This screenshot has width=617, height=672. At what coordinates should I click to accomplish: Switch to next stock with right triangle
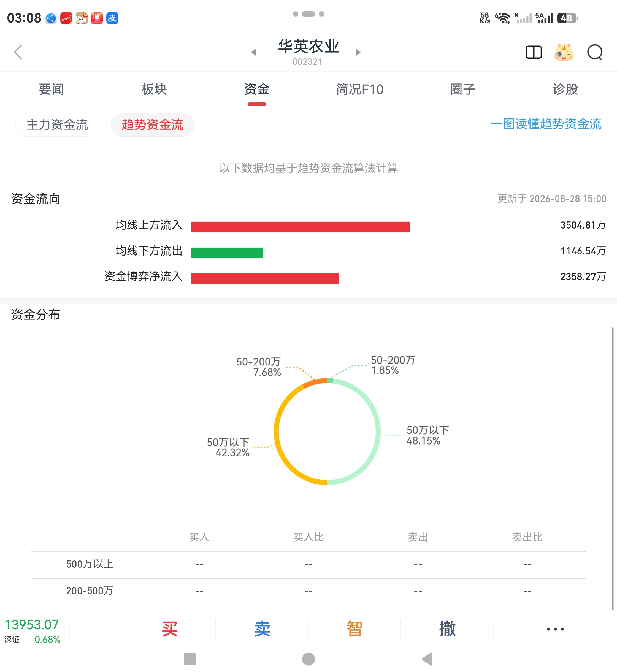(x=358, y=52)
